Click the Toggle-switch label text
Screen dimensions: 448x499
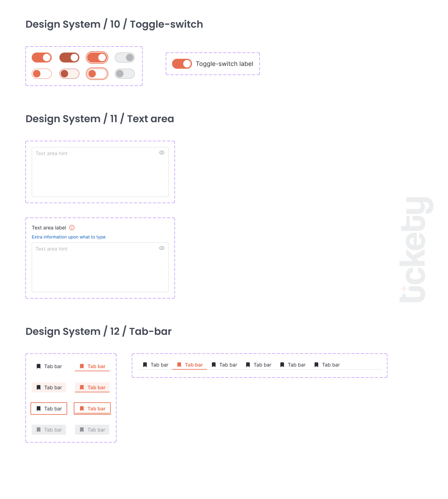pos(224,64)
